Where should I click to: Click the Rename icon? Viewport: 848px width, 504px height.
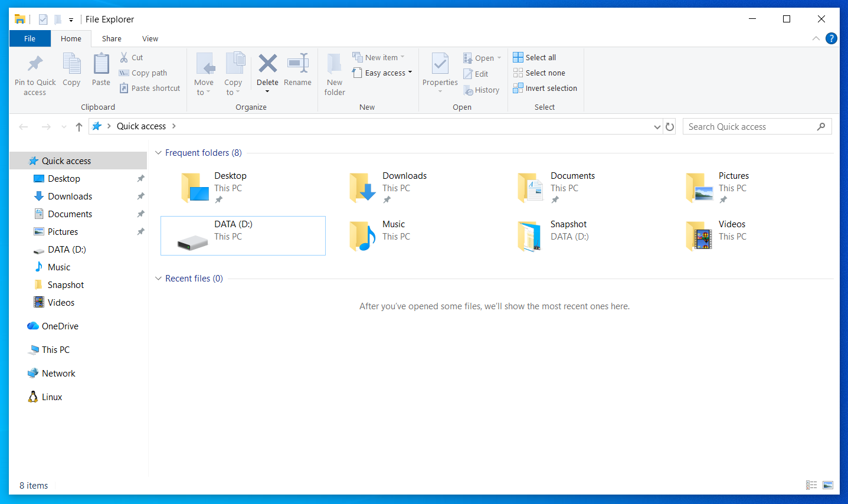coord(297,63)
